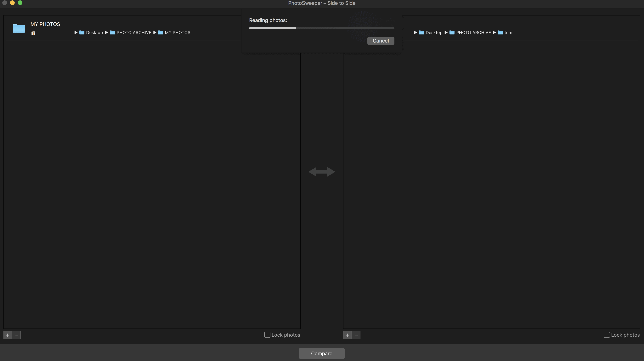Click the MY PHOTOS folder icon

(x=18, y=28)
